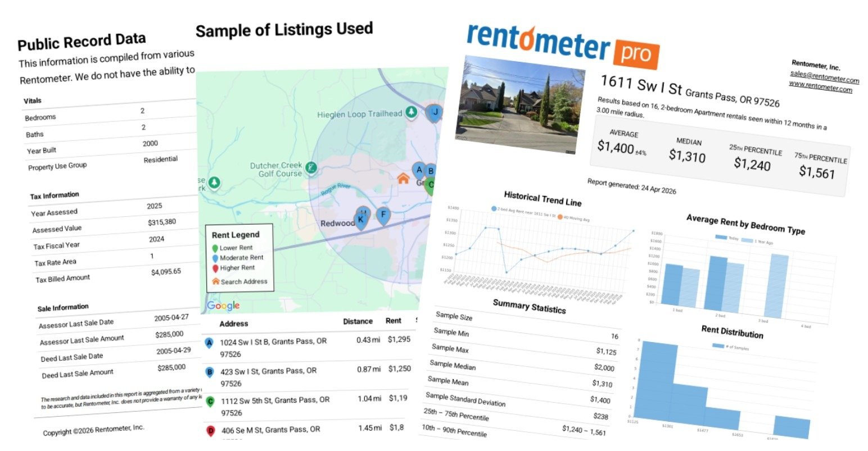Click the Today legend swatch
Image resolution: width=868 pixels, height=451 pixels.
click(x=721, y=237)
